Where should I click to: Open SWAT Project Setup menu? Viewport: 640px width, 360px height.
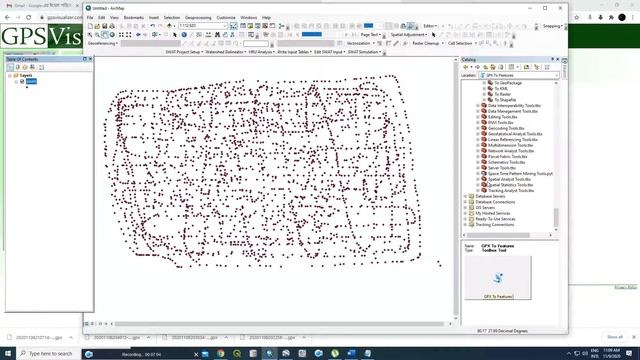pos(184,52)
